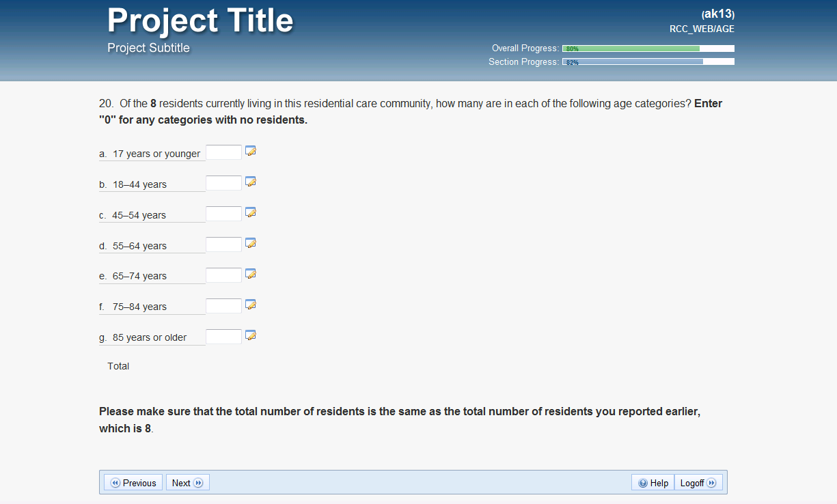Click the Logoff button
The width and height of the screenshot is (837, 504).
coord(698,483)
